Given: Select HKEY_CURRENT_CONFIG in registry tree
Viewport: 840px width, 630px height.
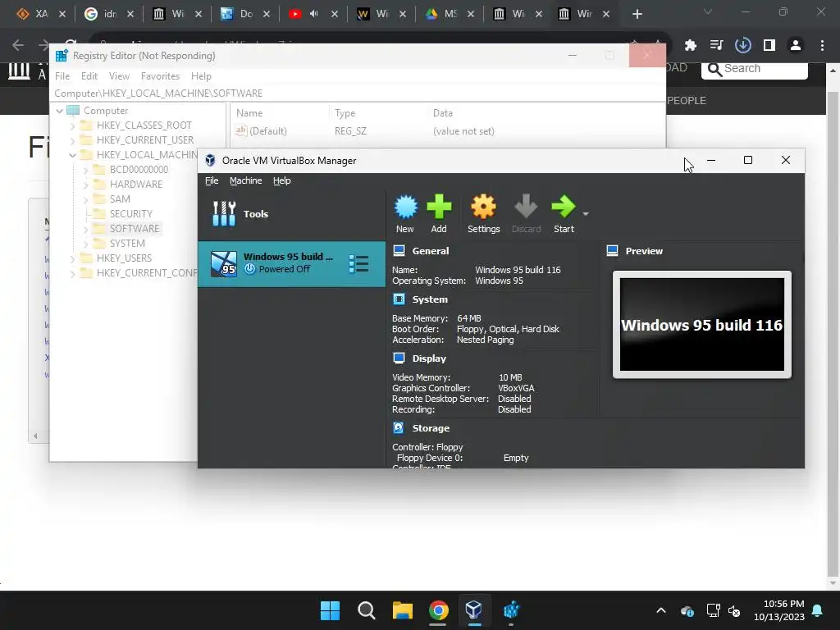Looking at the screenshot, I should (146, 272).
